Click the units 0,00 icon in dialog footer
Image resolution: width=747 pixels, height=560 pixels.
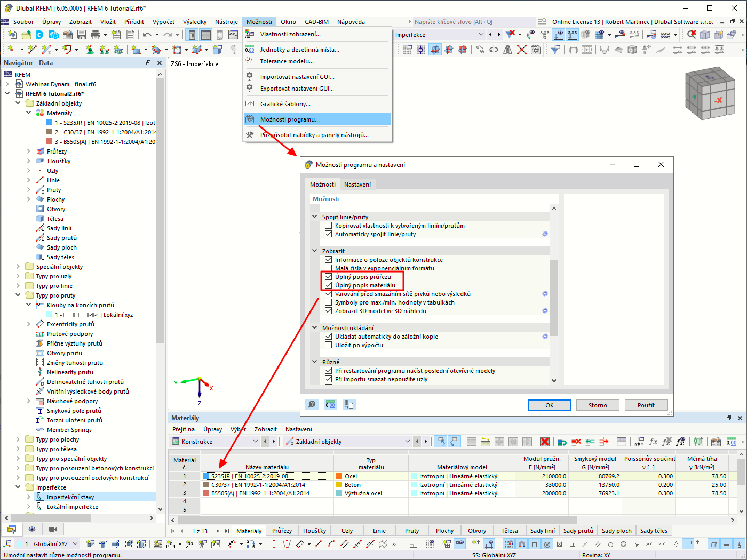click(x=330, y=405)
